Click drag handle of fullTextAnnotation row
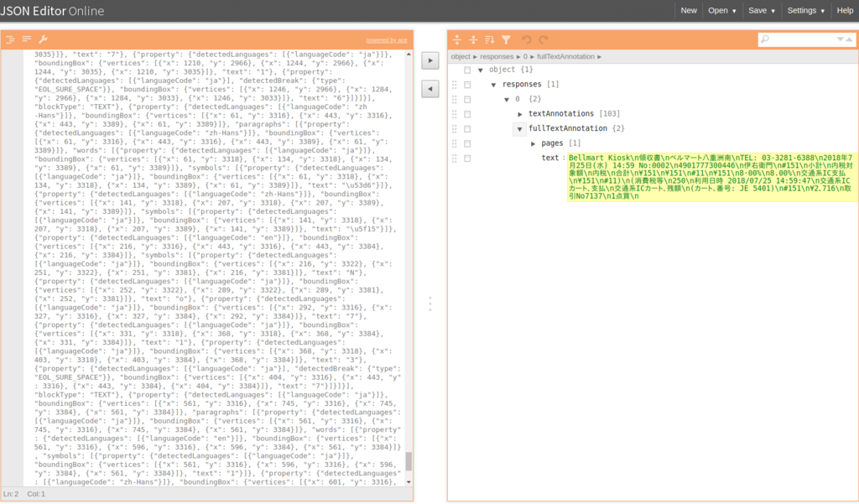Viewport: 859px width, 504px height. coord(454,129)
